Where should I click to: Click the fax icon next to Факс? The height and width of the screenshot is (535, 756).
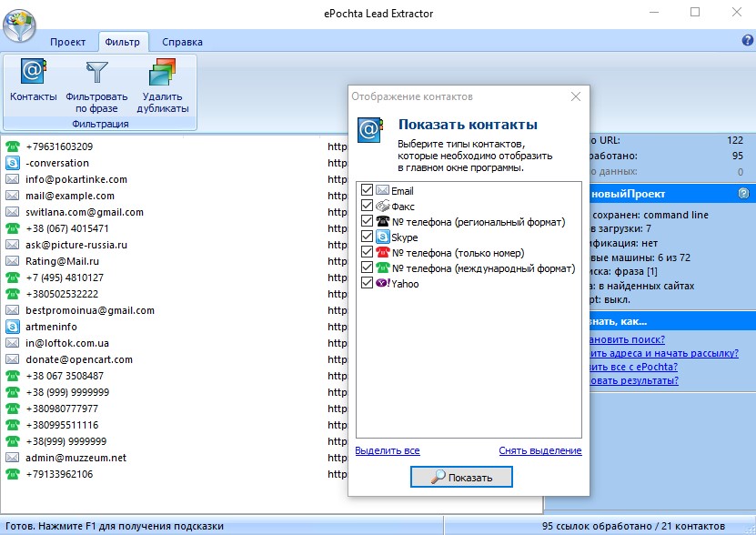pos(383,206)
